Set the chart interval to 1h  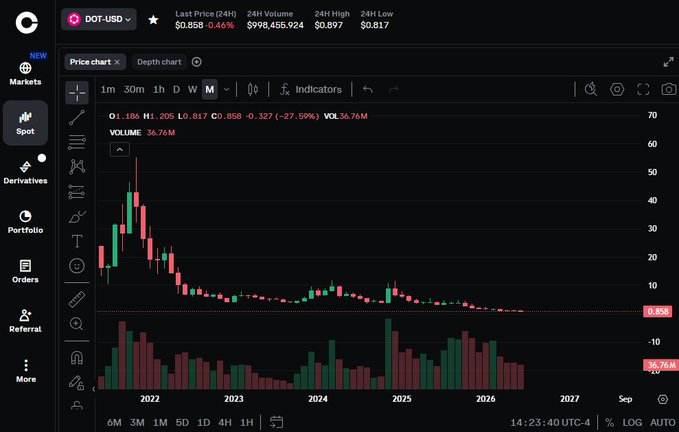pos(158,90)
